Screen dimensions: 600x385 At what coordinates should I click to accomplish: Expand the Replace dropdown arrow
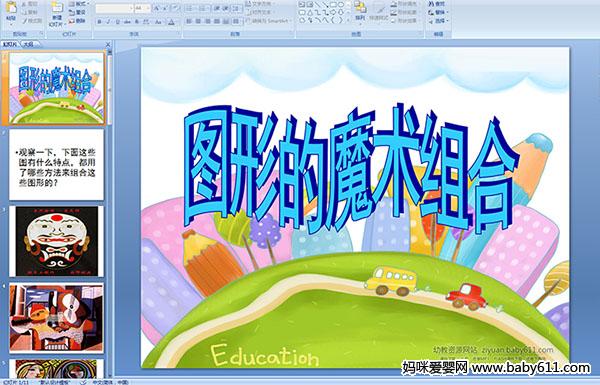point(447,12)
